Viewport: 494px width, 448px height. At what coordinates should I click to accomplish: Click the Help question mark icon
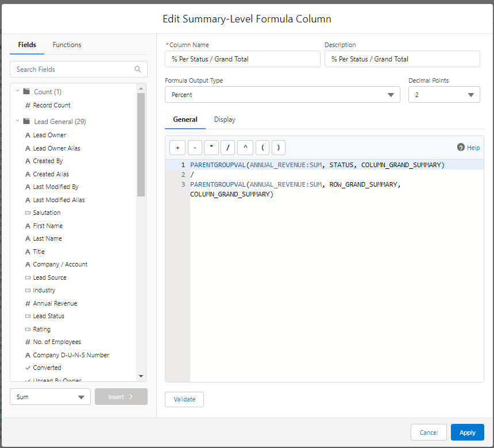coord(461,147)
